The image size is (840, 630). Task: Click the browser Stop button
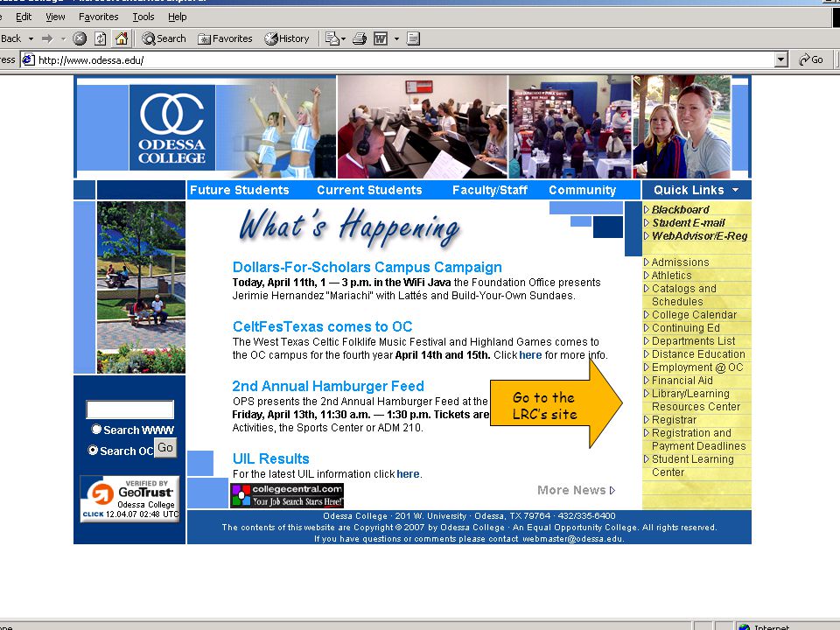coord(80,38)
